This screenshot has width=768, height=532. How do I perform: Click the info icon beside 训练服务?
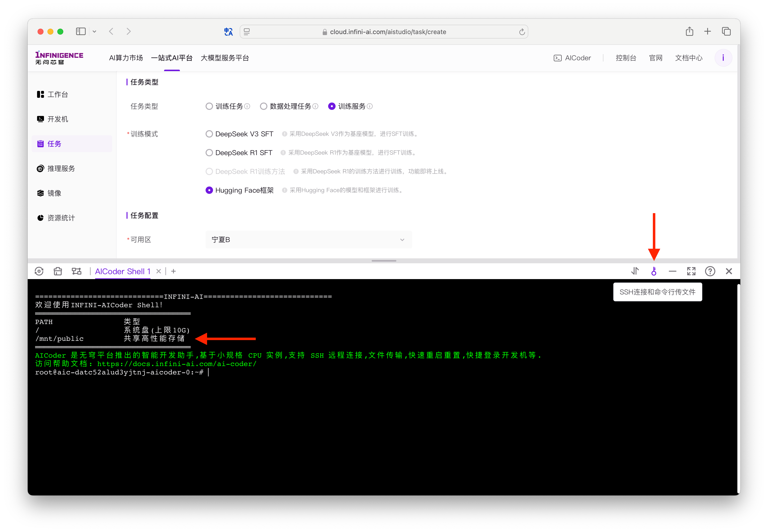tap(369, 106)
